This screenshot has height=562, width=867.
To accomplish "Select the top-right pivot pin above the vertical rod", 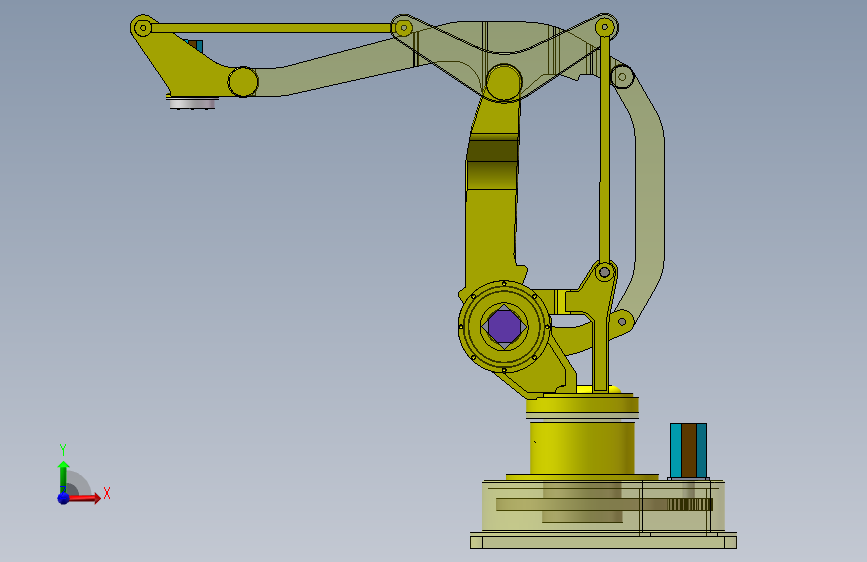I will [x=605, y=27].
